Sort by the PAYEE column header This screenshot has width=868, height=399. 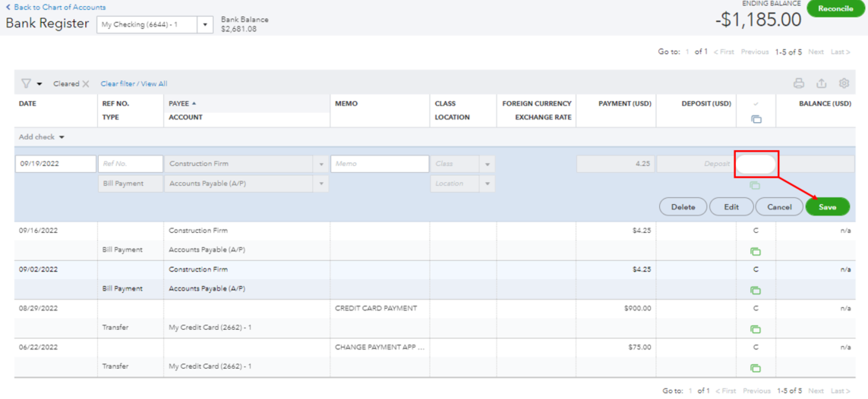click(x=179, y=103)
